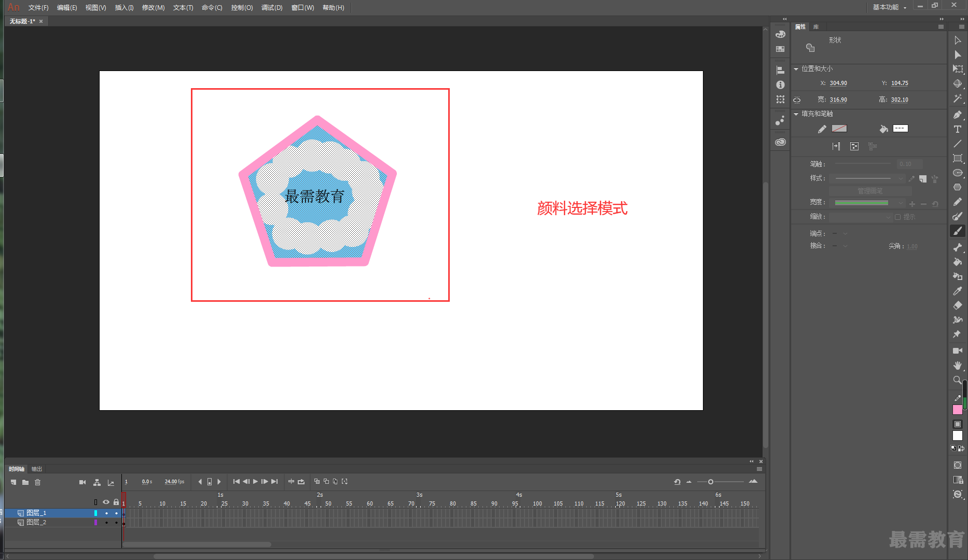Select the Camera tool
968x560 pixels.
[x=958, y=351]
